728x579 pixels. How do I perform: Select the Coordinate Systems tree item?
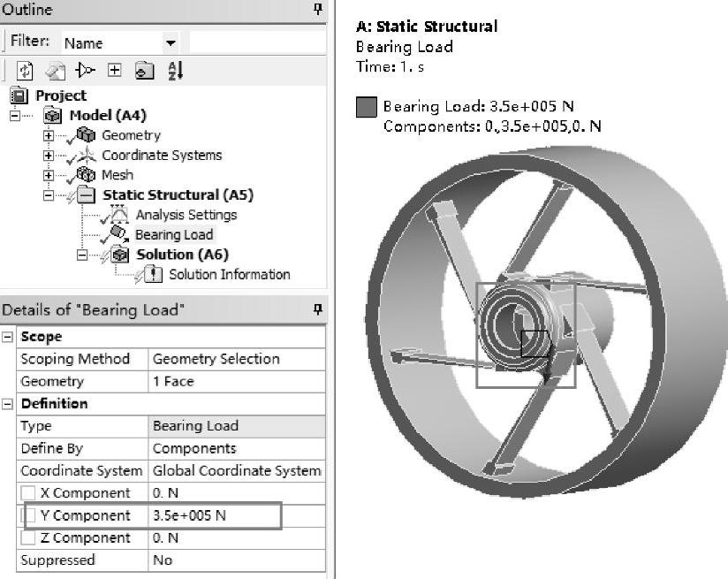click(x=162, y=155)
